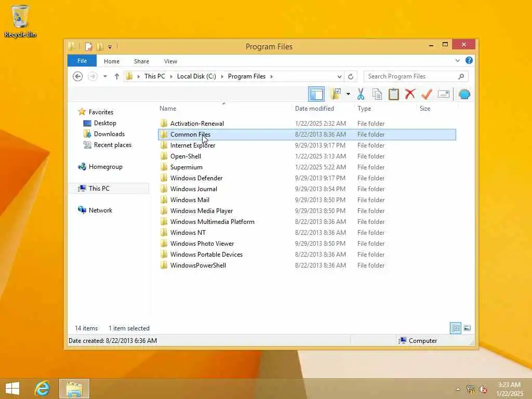Show hidden tray icons arrow
This screenshot has height=399, width=532.
pyautogui.click(x=458, y=389)
